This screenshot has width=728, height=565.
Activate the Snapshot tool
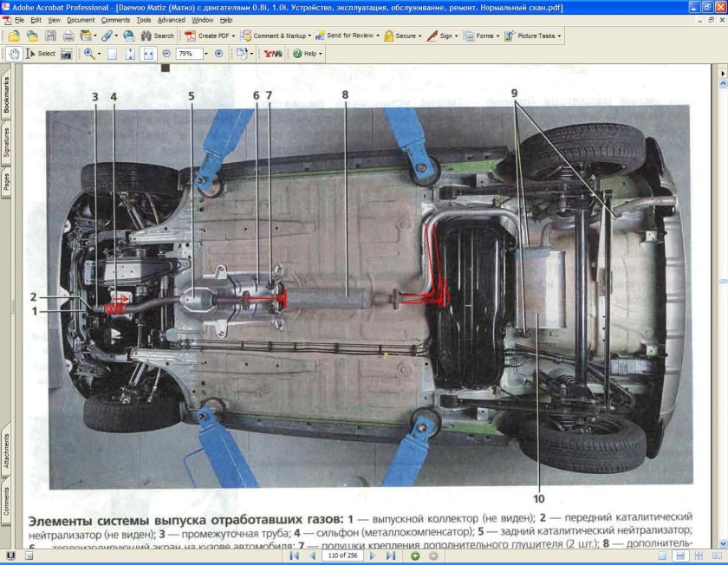tap(66, 54)
